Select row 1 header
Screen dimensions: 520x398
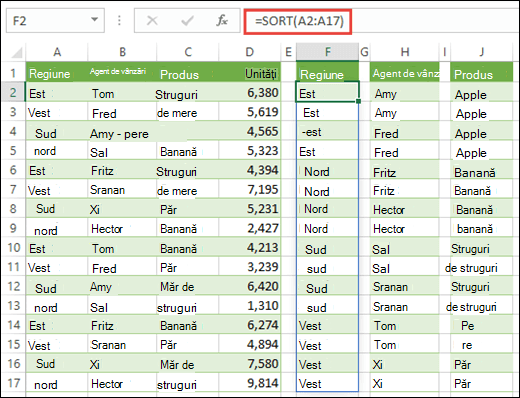tap(13, 72)
